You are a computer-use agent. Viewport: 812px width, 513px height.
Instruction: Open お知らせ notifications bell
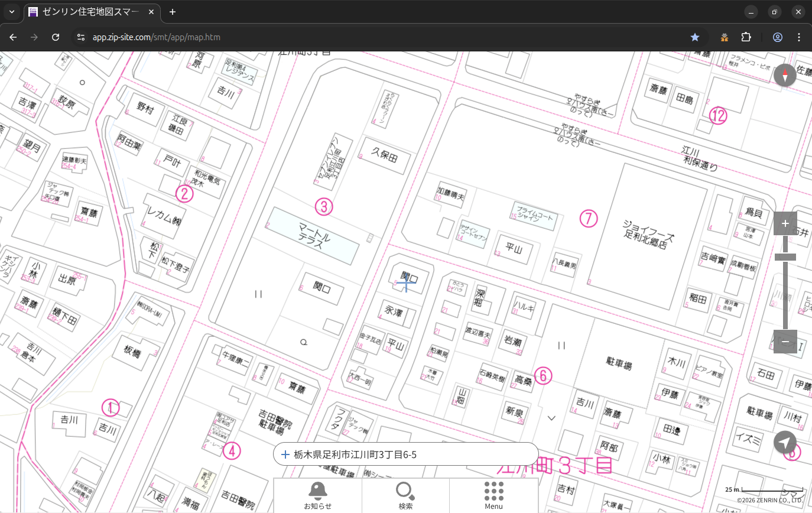coord(317,495)
